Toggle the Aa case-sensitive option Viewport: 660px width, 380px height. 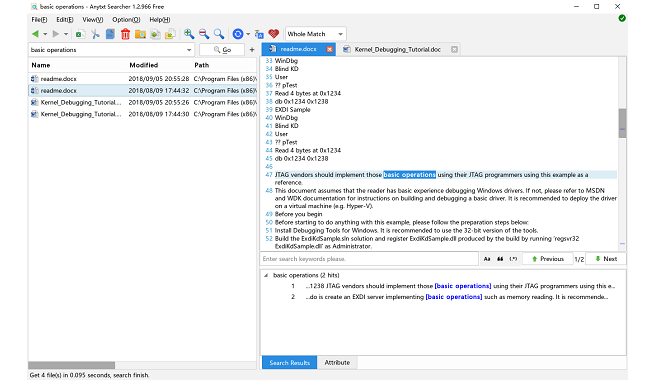pyautogui.click(x=487, y=259)
